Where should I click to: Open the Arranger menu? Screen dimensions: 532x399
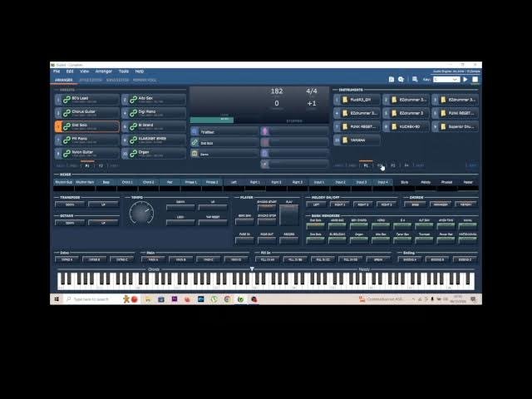(x=103, y=71)
